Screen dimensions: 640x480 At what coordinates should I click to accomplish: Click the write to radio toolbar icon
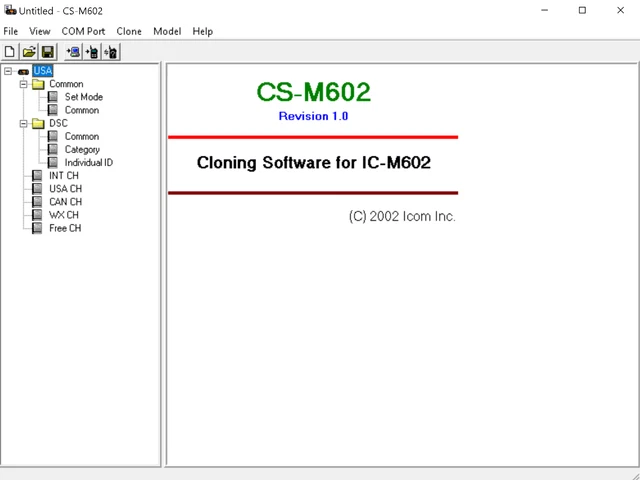[92, 52]
